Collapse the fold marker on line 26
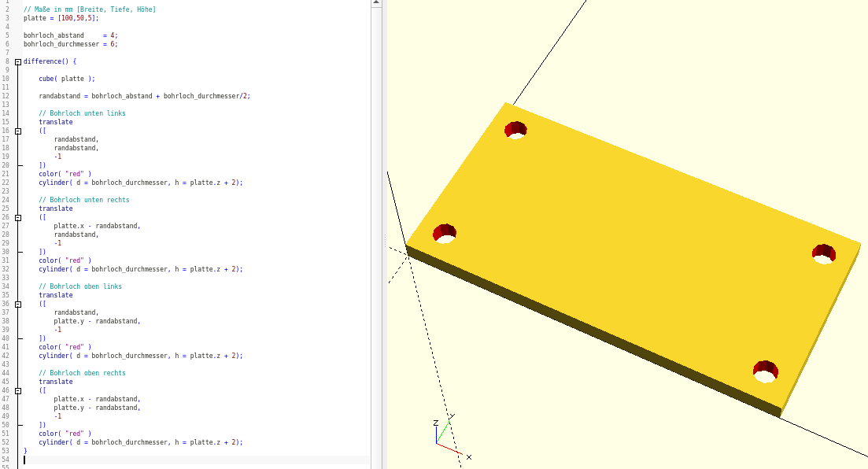This screenshot has width=868, height=469. click(17, 217)
